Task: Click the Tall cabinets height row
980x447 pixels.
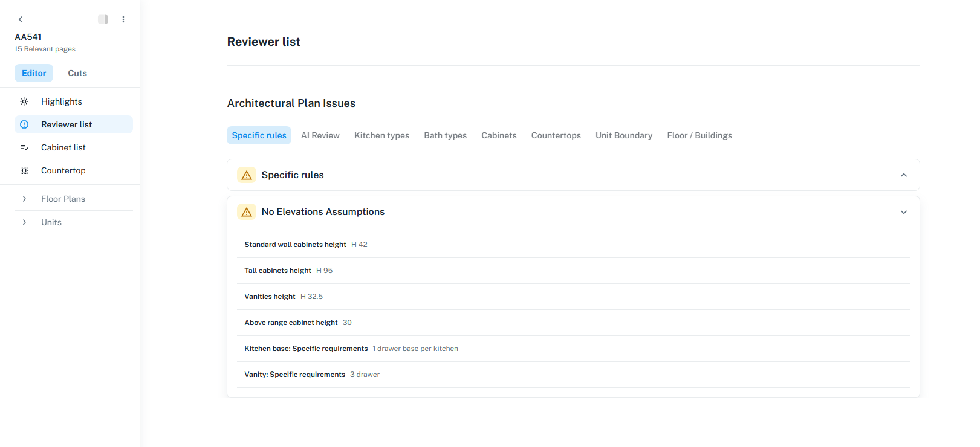Action: click(x=573, y=271)
